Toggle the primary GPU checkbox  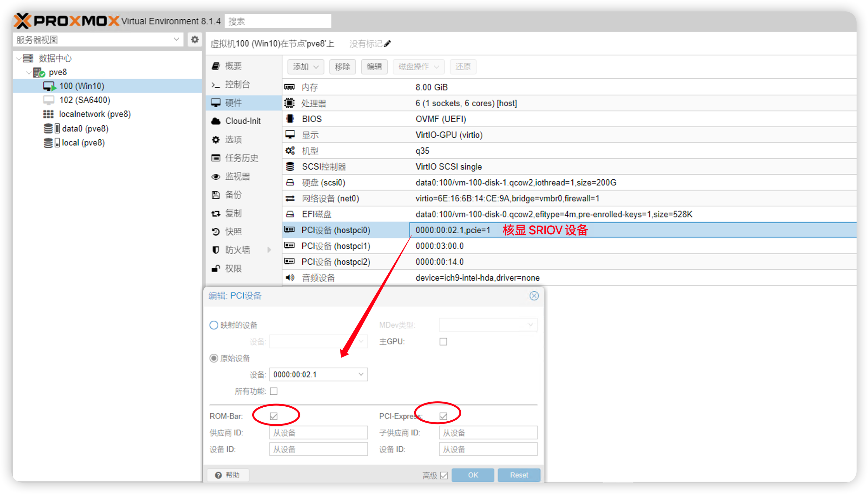tap(443, 342)
